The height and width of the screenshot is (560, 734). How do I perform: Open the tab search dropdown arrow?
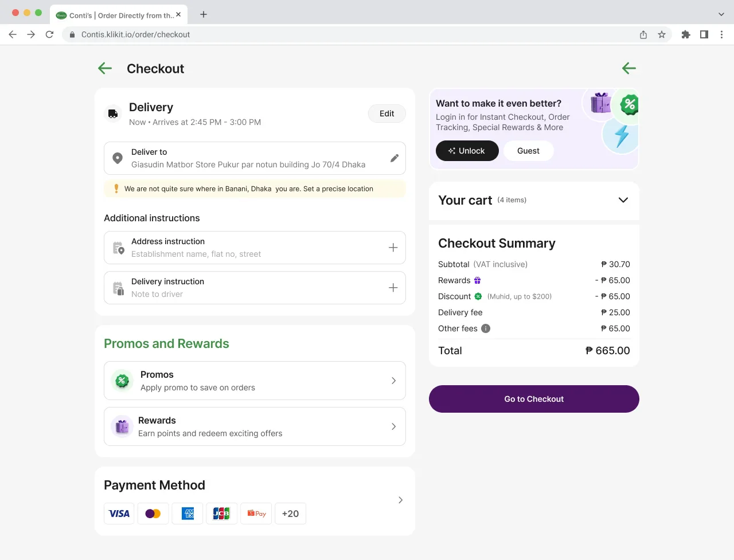[x=721, y=14]
